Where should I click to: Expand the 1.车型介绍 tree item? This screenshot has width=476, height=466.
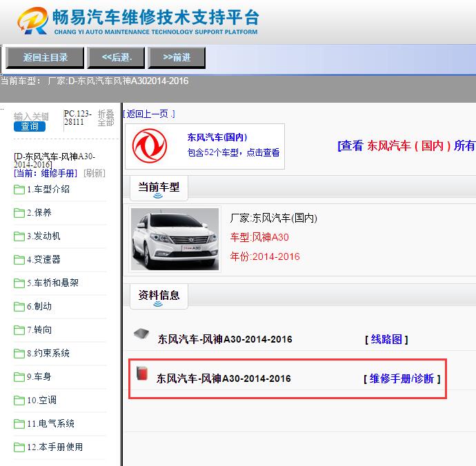[x=48, y=190]
